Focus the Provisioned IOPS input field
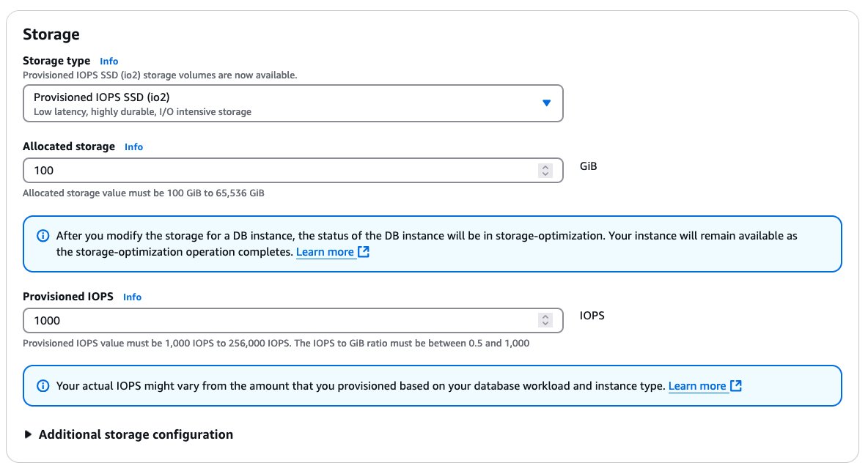Viewport: 868px width, 471px height. (293, 321)
